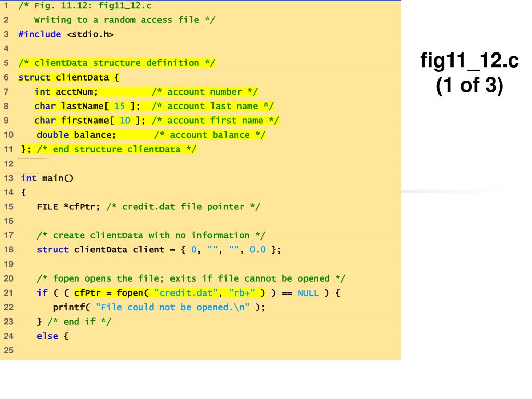532x399 pixels.
Task: Click the "int main()" line
Action: pyautogui.click(x=47, y=178)
